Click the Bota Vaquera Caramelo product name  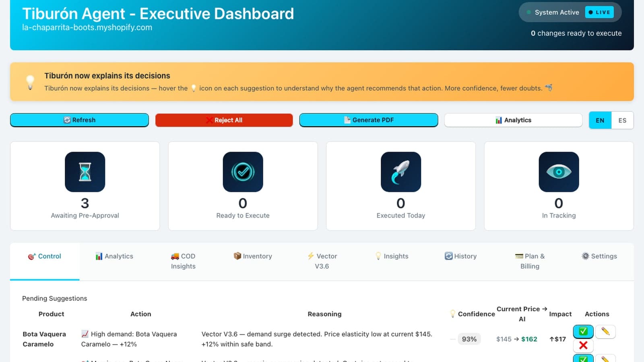[44, 339]
